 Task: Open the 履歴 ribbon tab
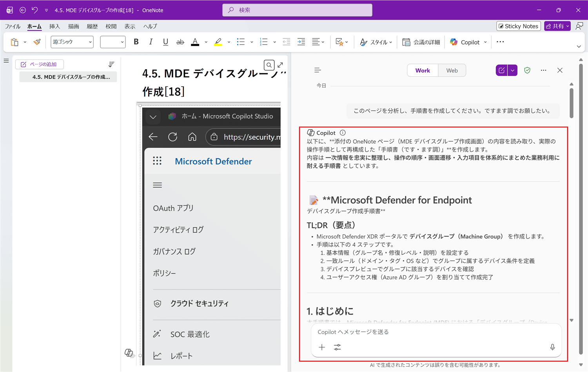pyautogui.click(x=92, y=26)
